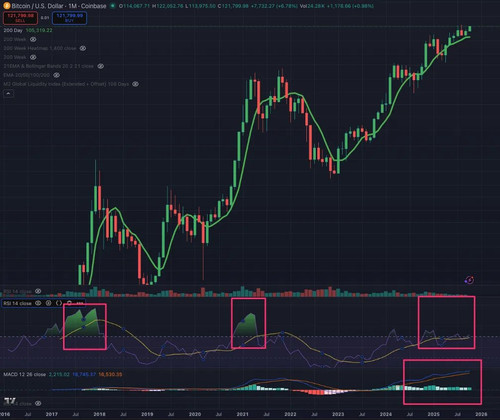Show the 21EMA & Bollinger Bands indicator

100,66
